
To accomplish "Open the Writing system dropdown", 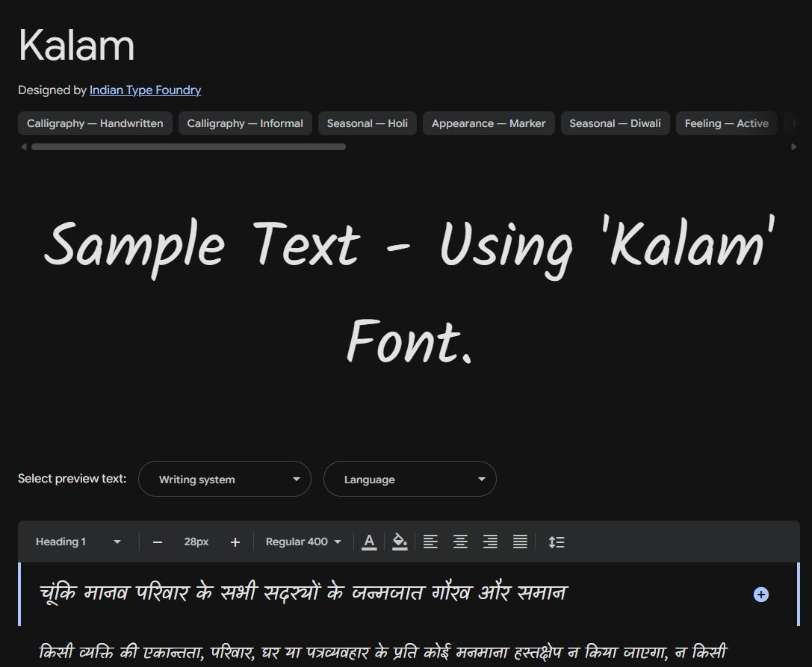I will coord(225,479).
